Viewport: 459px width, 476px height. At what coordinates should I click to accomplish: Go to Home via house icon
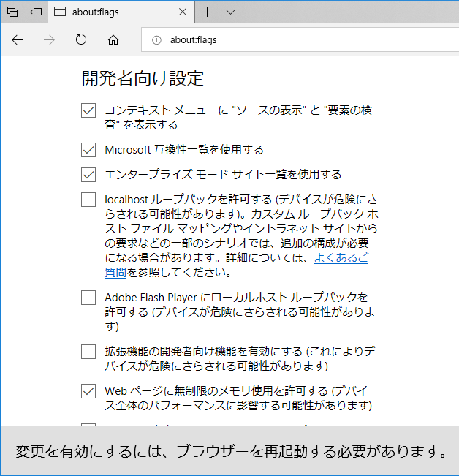click(x=113, y=40)
